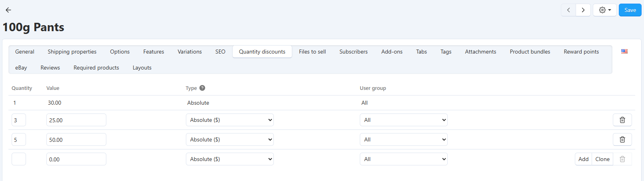Open the Shipping properties tab
The height and width of the screenshot is (181, 644).
pos(72,52)
